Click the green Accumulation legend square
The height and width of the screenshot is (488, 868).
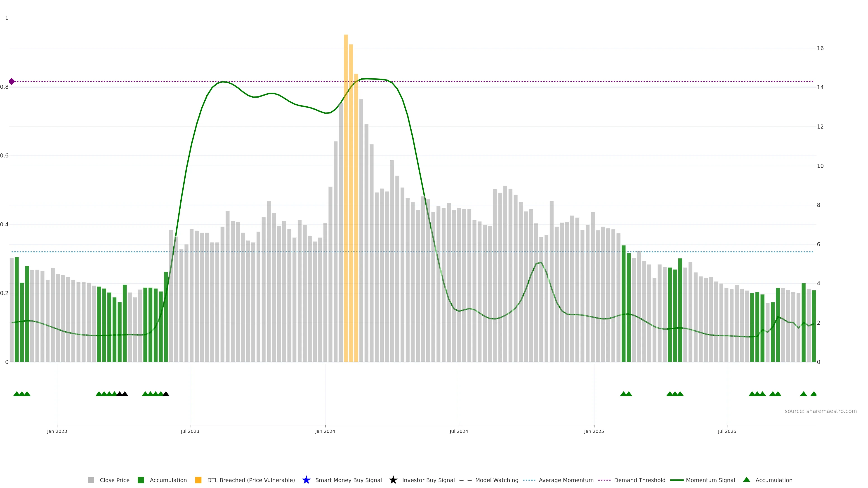(x=141, y=480)
